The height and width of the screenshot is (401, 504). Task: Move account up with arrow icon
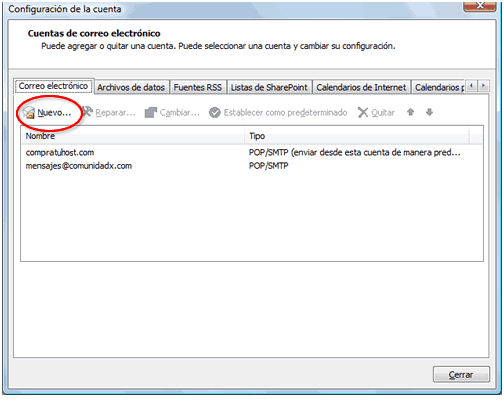(x=410, y=112)
